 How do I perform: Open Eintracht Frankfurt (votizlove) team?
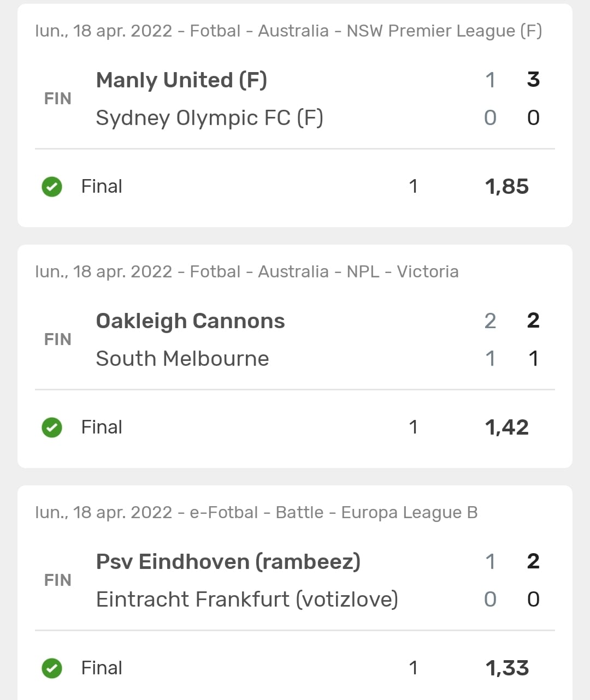coord(247,600)
